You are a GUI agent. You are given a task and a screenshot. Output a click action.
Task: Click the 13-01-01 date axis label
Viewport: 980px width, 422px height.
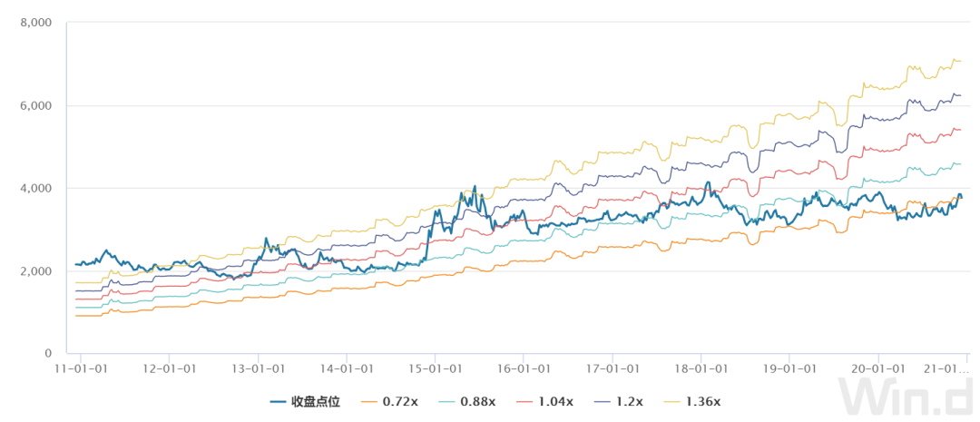tap(259, 369)
